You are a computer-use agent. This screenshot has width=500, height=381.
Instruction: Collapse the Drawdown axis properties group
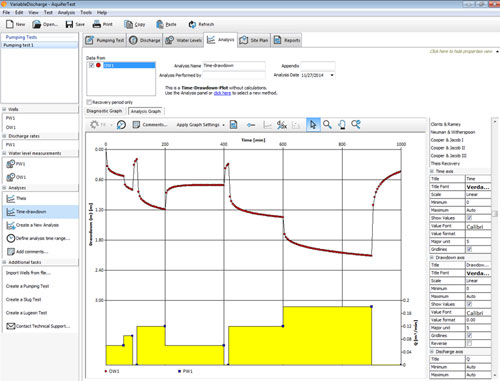point(432,258)
